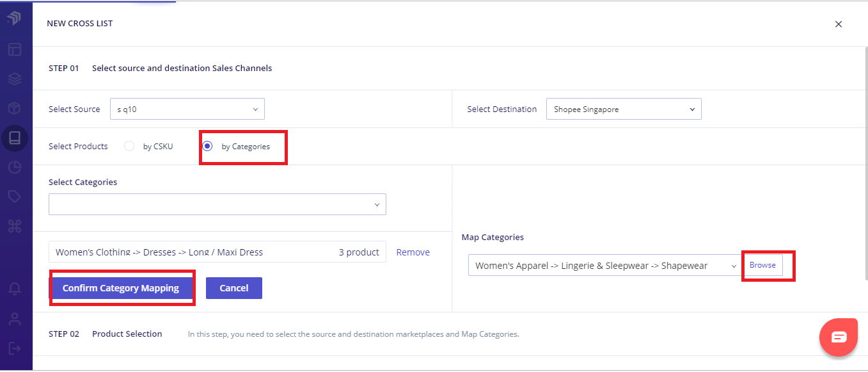Image resolution: width=868 pixels, height=372 pixels.
Task: Select the by Categories radio button
Action: coord(207,146)
